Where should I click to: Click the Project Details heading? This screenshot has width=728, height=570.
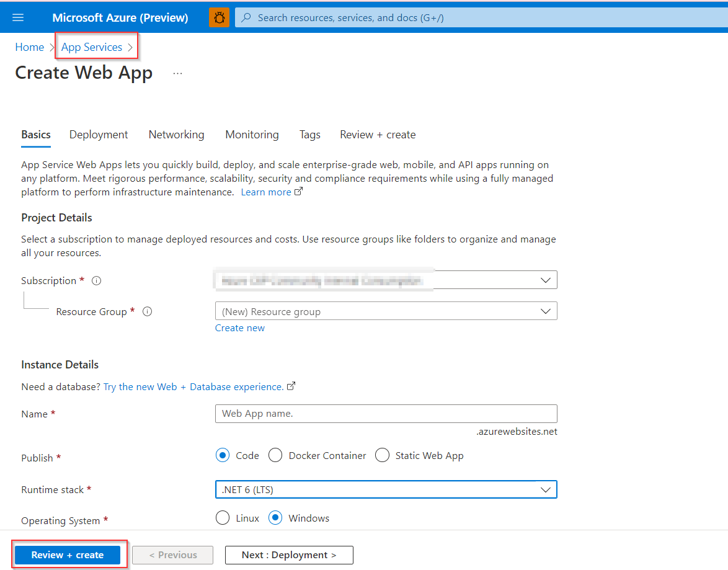pyautogui.click(x=56, y=218)
